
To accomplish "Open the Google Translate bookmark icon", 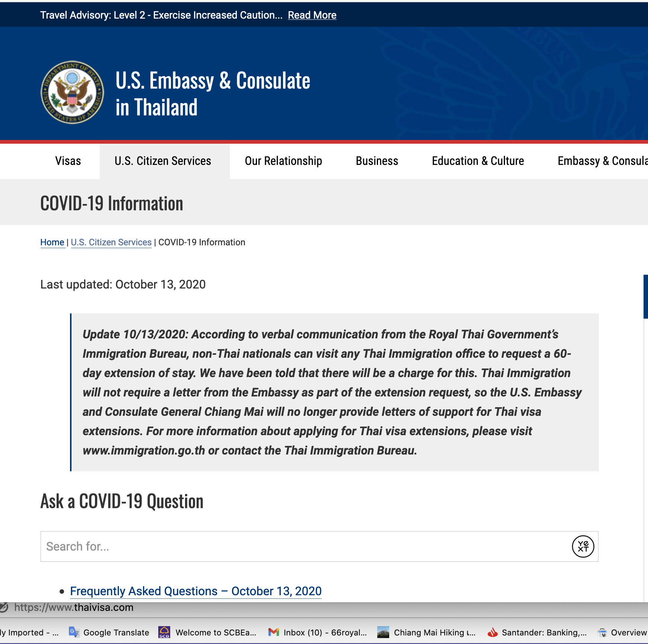I will coord(74,632).
